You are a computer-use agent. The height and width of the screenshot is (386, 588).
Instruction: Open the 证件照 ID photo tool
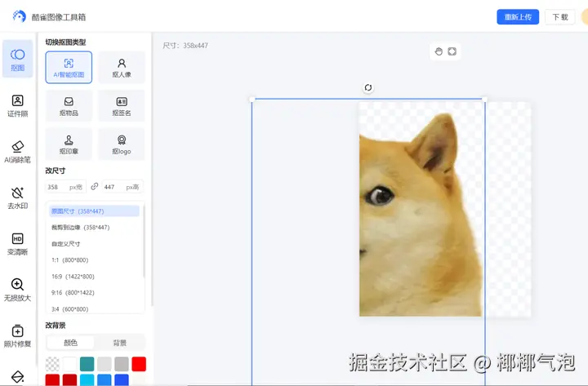pos(18,106)
